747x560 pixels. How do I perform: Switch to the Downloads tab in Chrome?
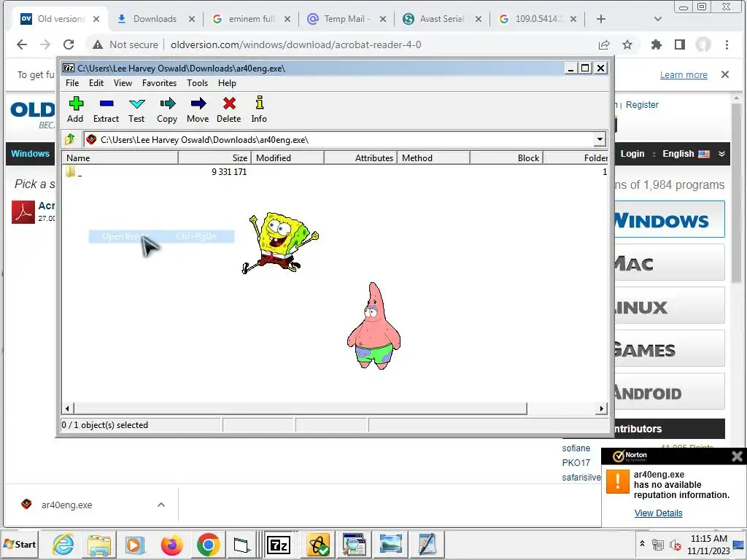click(x=155, y=19)
